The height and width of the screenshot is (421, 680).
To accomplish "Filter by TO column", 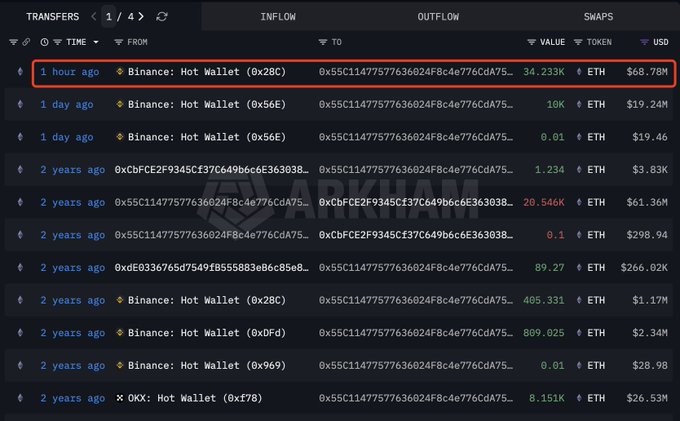I will click(x=323, y=42).
